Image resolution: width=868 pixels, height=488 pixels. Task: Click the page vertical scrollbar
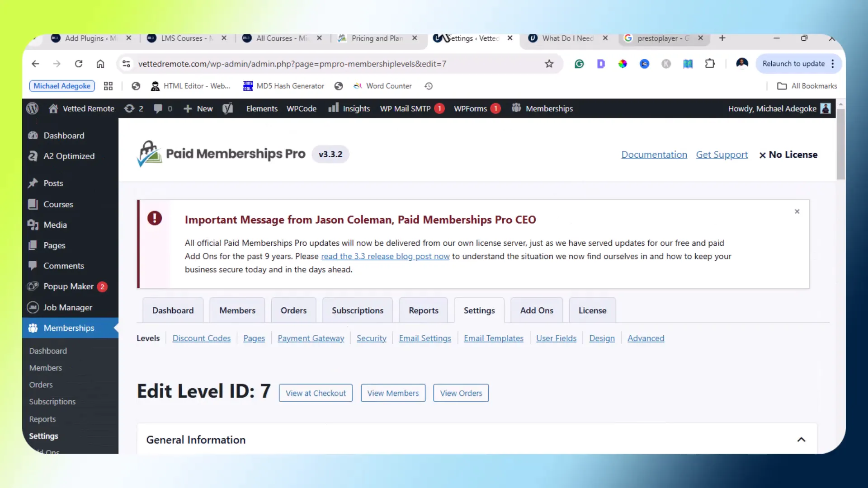[x=841, y=144]
